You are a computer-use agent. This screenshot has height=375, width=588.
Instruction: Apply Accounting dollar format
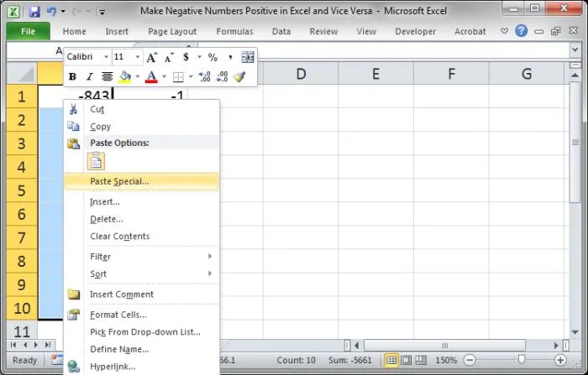(186, 57)
